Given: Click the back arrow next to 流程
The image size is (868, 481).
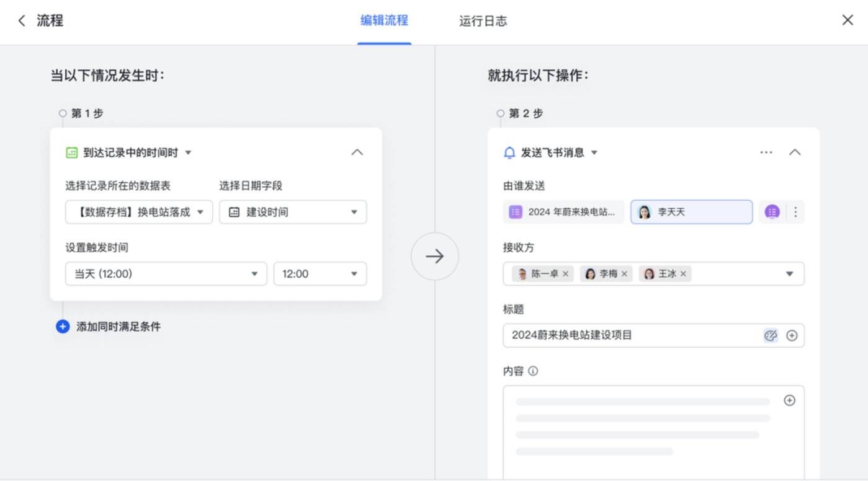Looking at the screenshot, I should point(22,20).
